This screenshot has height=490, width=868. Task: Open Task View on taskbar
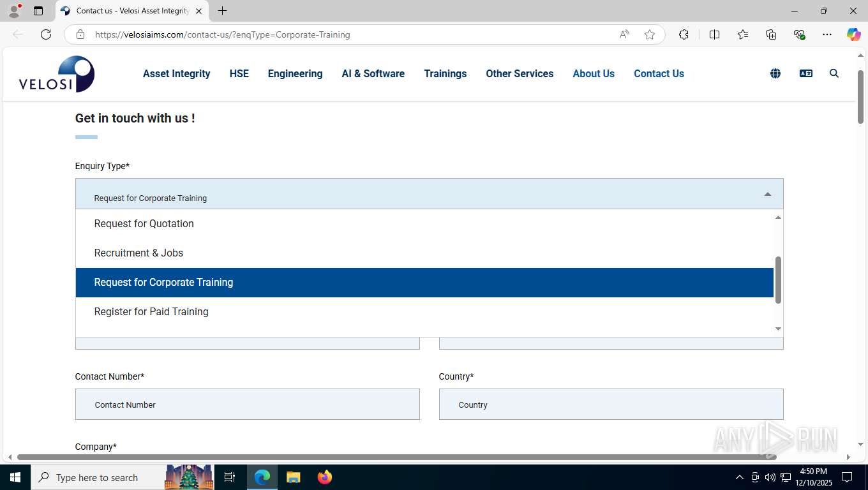point(230,477)
